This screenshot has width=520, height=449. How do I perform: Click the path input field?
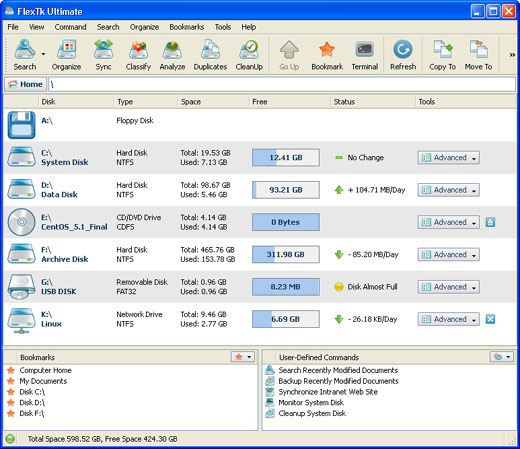[x=282, y=84]
